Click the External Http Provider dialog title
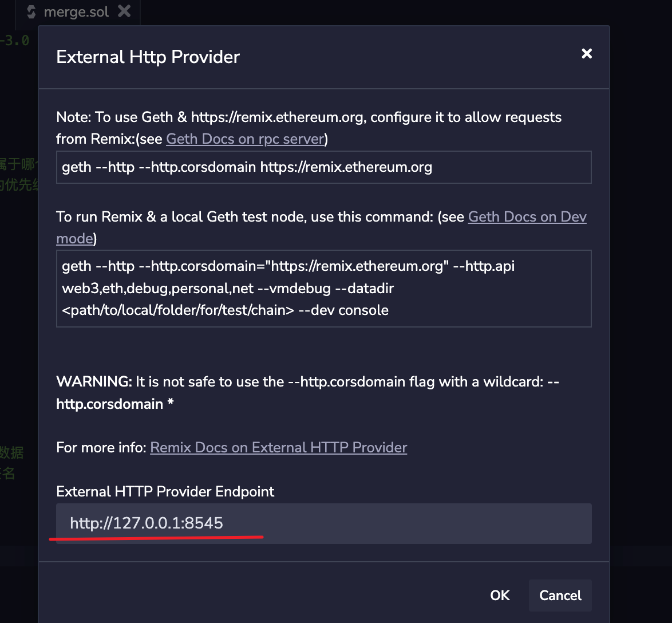The width and height of the screenshot is (672, 623). pyautogui.click(x=148, y=57)
